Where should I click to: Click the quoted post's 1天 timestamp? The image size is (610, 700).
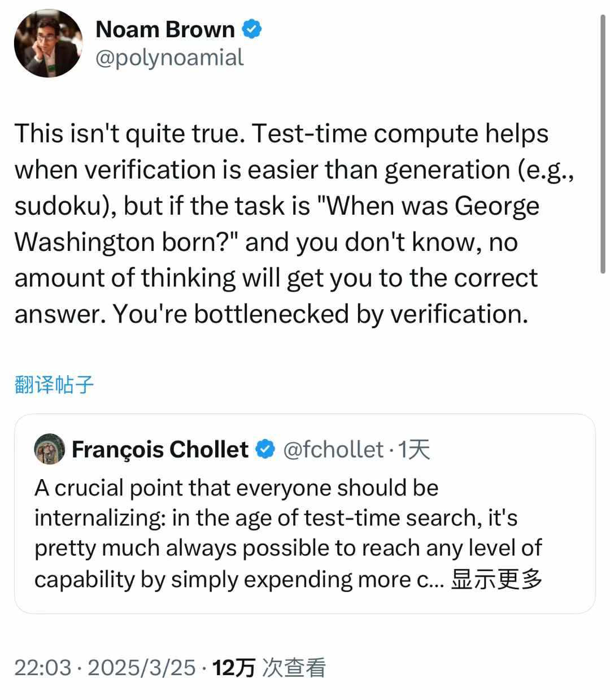point(414,450)
